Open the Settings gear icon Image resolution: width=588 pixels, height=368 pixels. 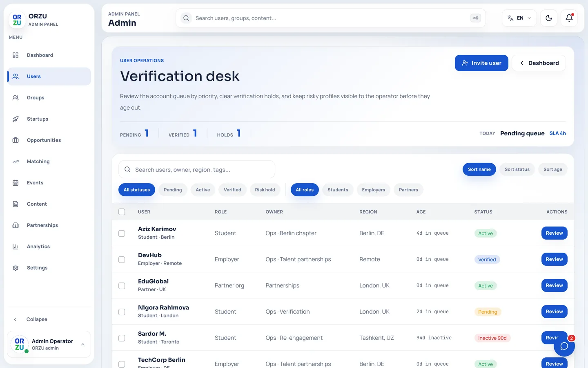click(16, 268)
